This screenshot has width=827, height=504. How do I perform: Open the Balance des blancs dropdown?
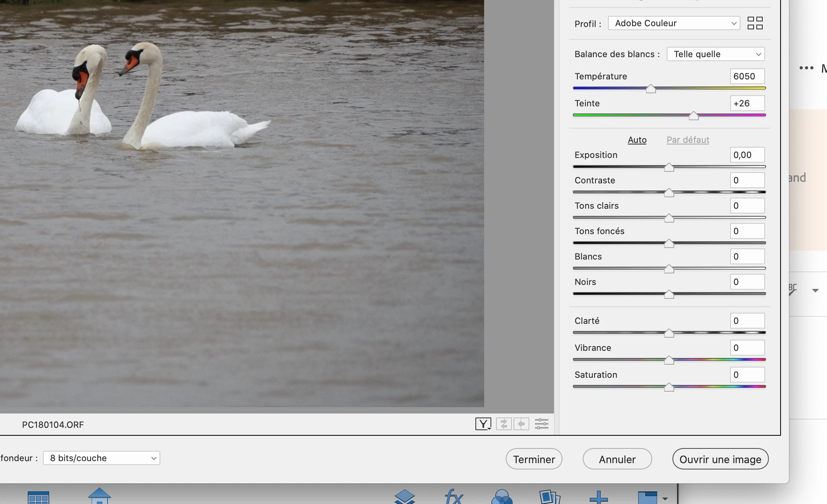(x=715, y=54)
